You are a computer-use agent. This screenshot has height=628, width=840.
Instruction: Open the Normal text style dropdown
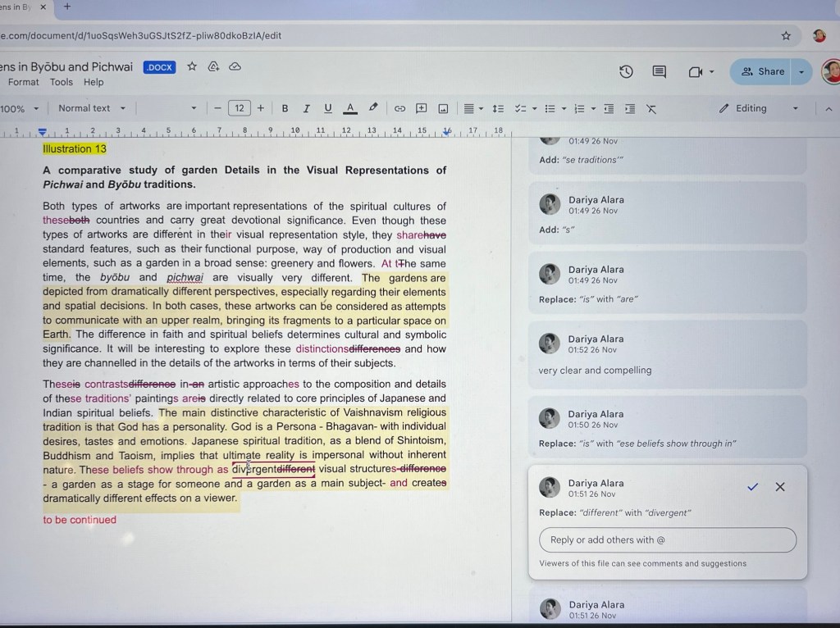click(x=92, y=108)
